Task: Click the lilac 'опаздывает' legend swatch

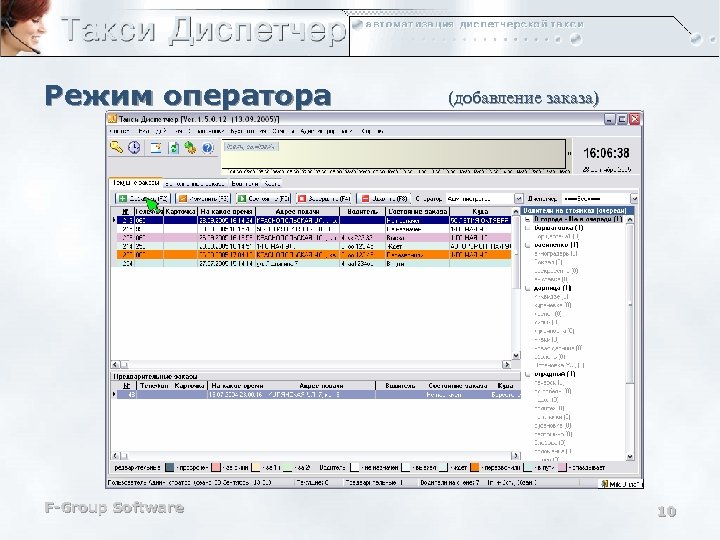Action: 562,467
